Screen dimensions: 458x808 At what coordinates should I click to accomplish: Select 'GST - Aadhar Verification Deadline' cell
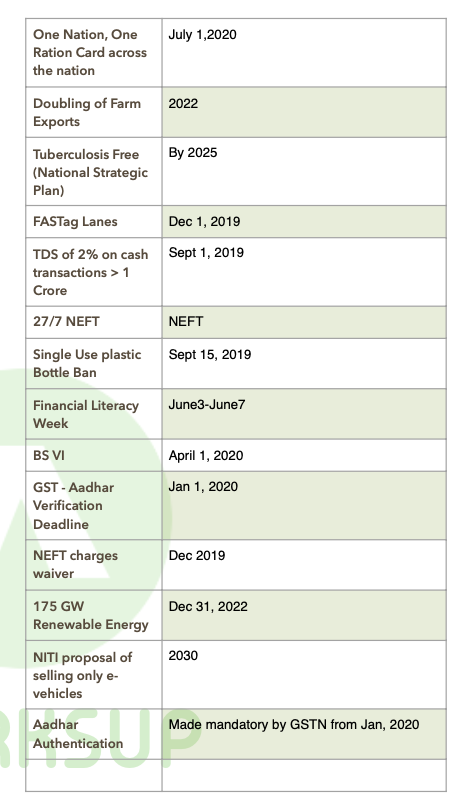[x=94, y=506]
